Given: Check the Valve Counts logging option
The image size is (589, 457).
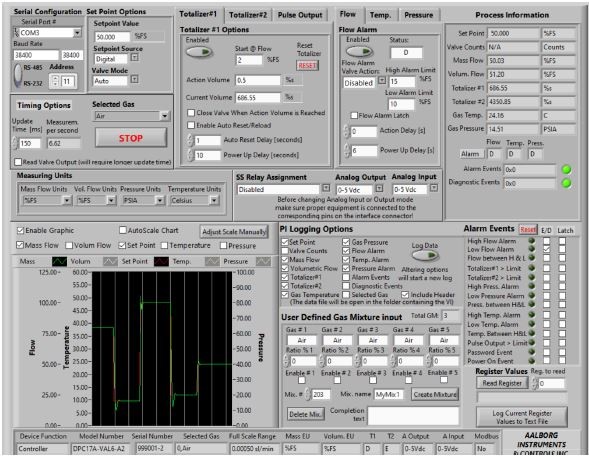Looking at the screenshot, I should 285,250.
